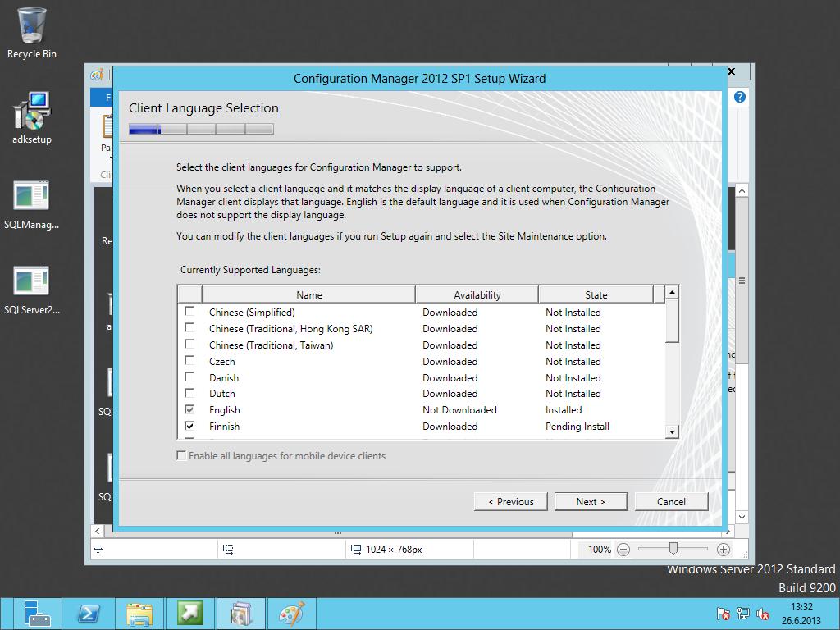Switch to Paint in the taskbar
The width and height of the screenshot is (840, 630).
291,614
